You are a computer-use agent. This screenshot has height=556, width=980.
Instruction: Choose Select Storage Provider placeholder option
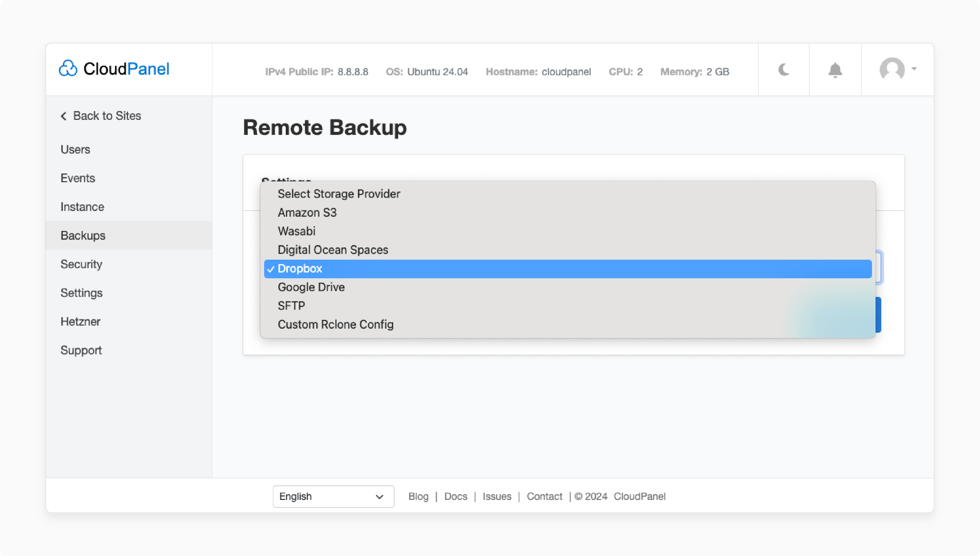[568, 194]
